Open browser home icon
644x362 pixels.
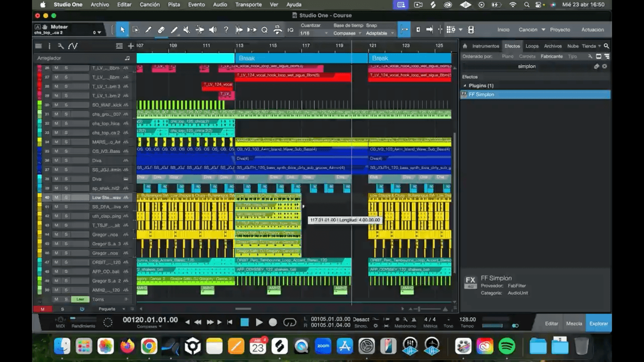465,46
